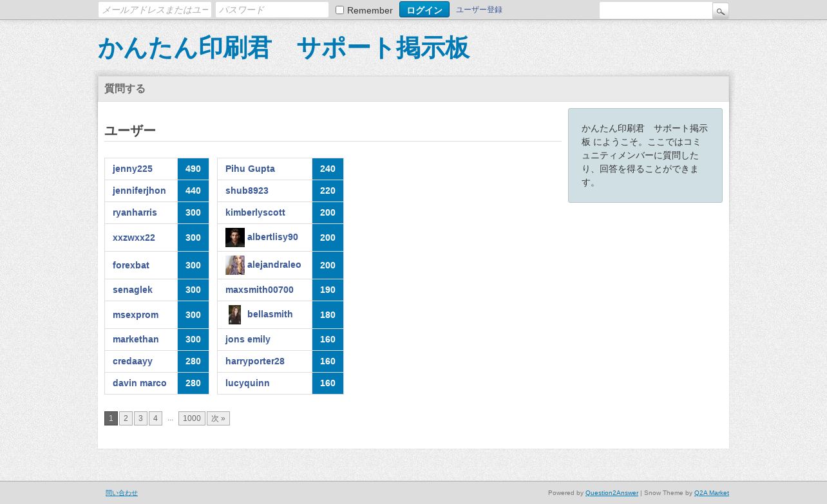
Task: Open user profile jenny225
Action: (x=133, y=169)
